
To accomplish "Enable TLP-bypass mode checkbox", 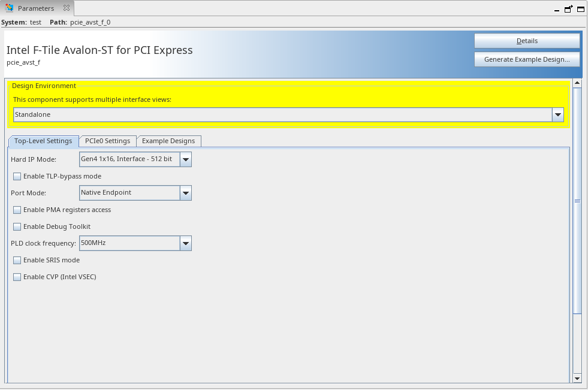I will (x=17, y=176).
